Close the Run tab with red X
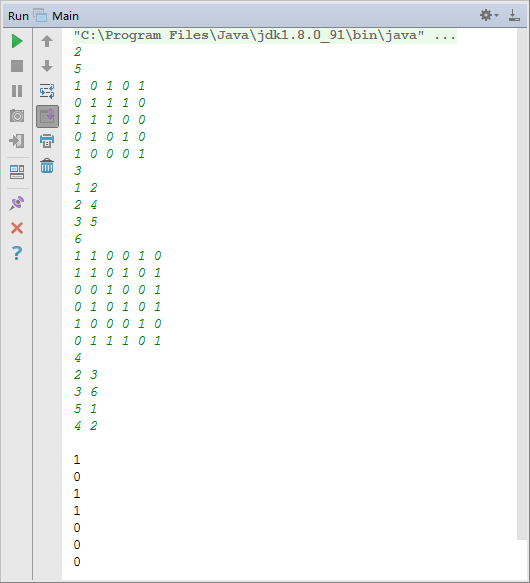Image resolution: width=530 pixels, height=583 pixels. point(17,228)
